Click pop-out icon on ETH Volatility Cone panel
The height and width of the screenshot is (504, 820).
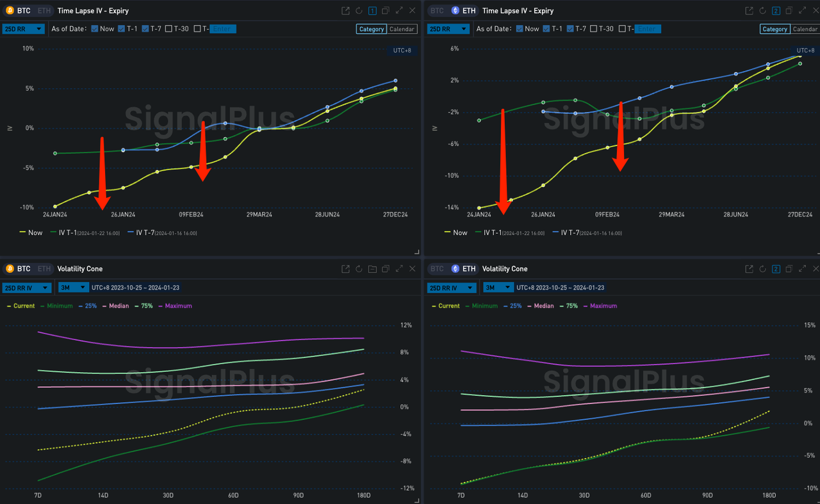pos(750,269)
